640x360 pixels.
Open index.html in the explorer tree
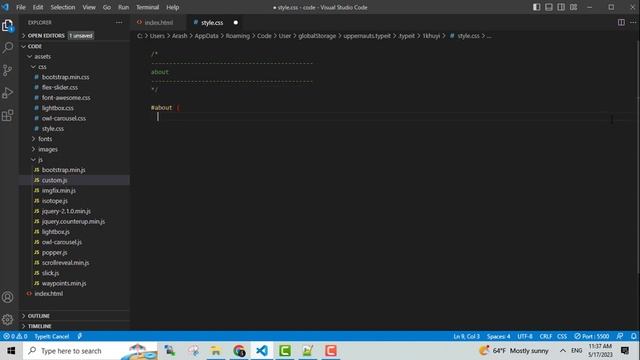75,293
